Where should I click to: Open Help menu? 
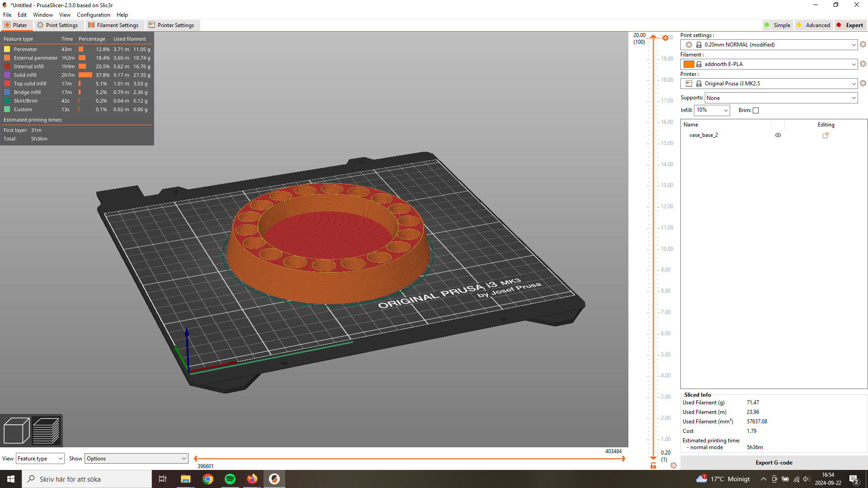[x=122, y=15]
